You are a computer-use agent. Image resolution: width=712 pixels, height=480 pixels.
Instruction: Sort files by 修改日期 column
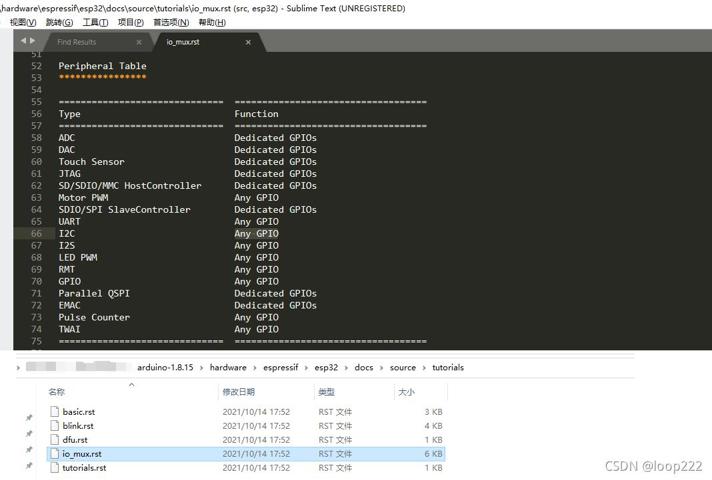(x=238, y=392)
